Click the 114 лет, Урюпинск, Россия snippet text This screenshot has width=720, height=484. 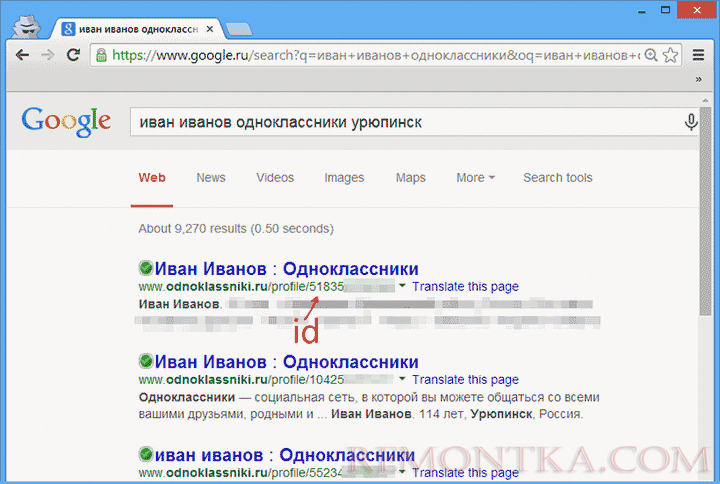click(x=501, y=414)
